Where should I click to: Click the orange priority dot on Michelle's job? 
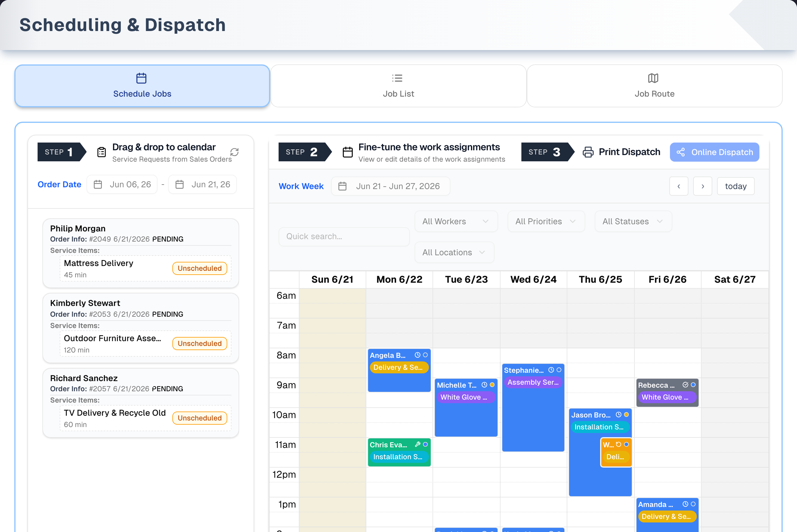pos(492,385)
